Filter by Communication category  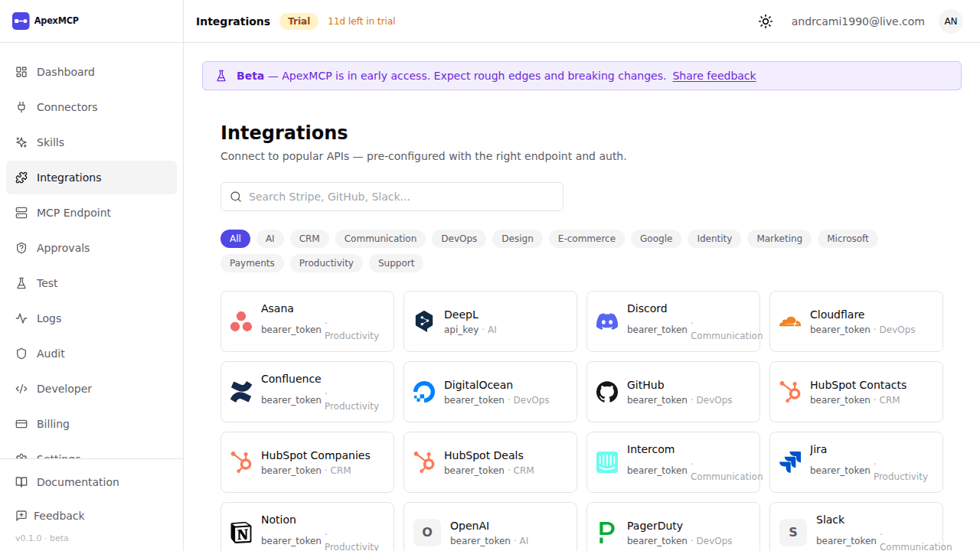(381, 239)
